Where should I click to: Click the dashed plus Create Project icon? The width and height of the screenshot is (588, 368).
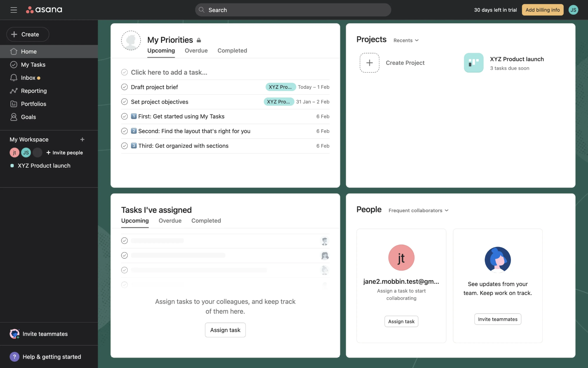click(369, 63)
